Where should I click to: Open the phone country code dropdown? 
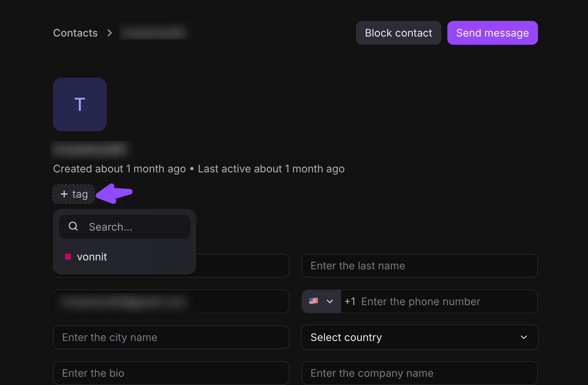click(x=321, y=301)
